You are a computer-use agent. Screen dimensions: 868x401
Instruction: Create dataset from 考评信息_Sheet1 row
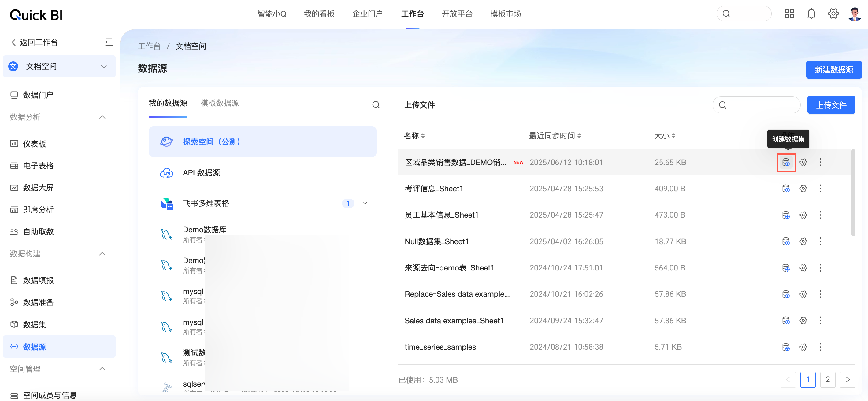click(x=786, y=189)
